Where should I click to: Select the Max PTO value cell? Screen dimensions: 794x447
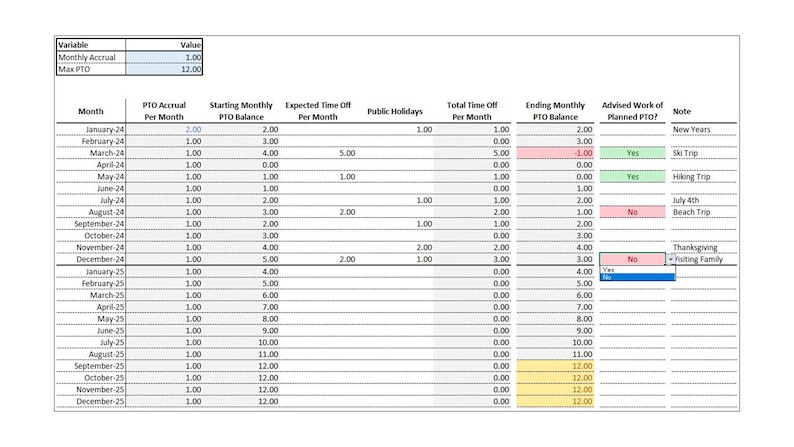click(164, 69)
